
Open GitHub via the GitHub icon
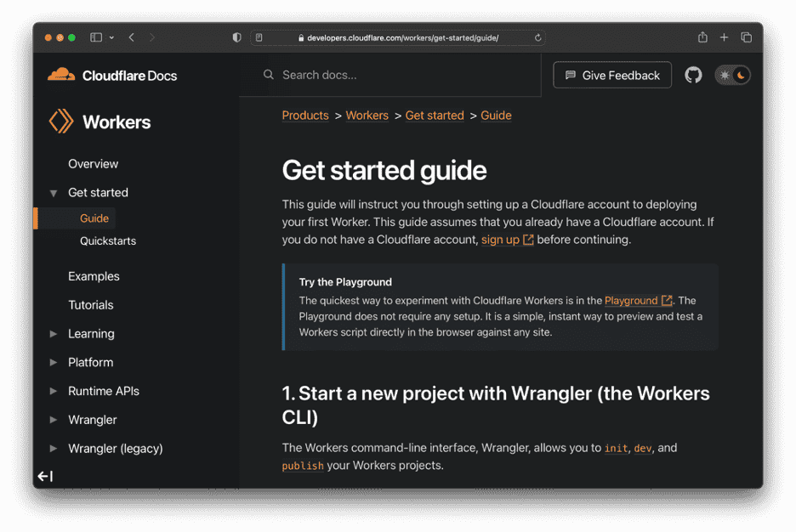coord(693,75)
